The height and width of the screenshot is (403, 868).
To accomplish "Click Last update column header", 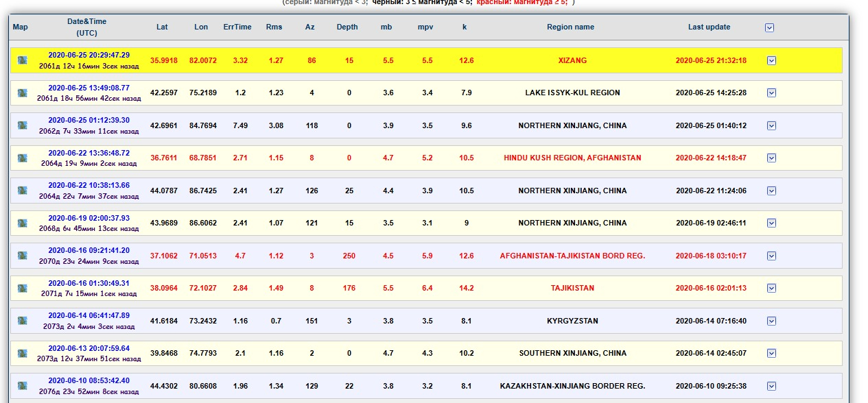I will [709, 27].
